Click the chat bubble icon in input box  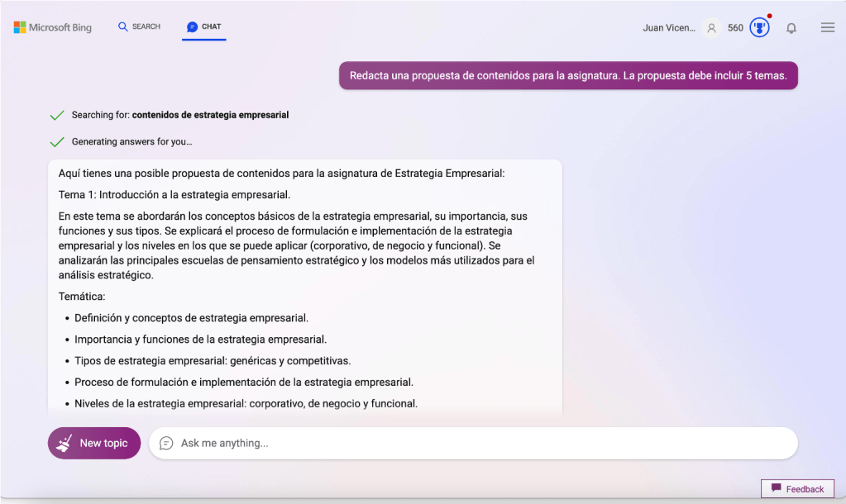tap(166, 443)
